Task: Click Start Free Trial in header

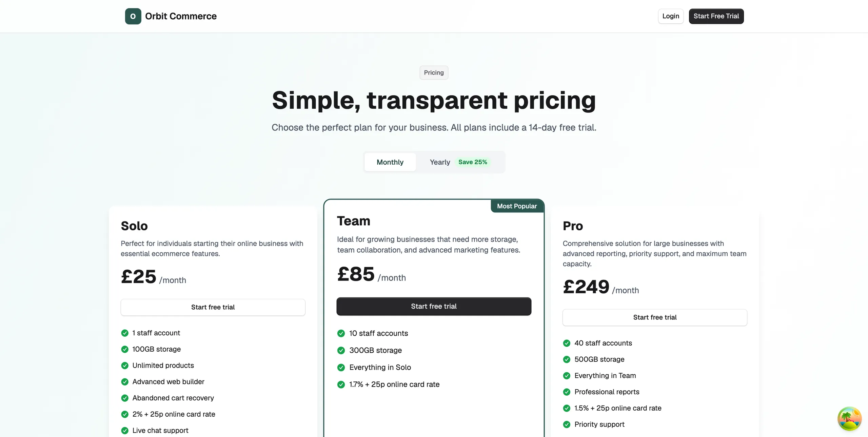Action: tap(716, 16)
